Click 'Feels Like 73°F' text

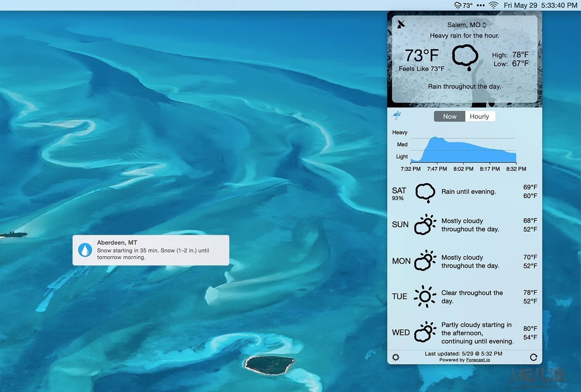(x=421, y=69)
